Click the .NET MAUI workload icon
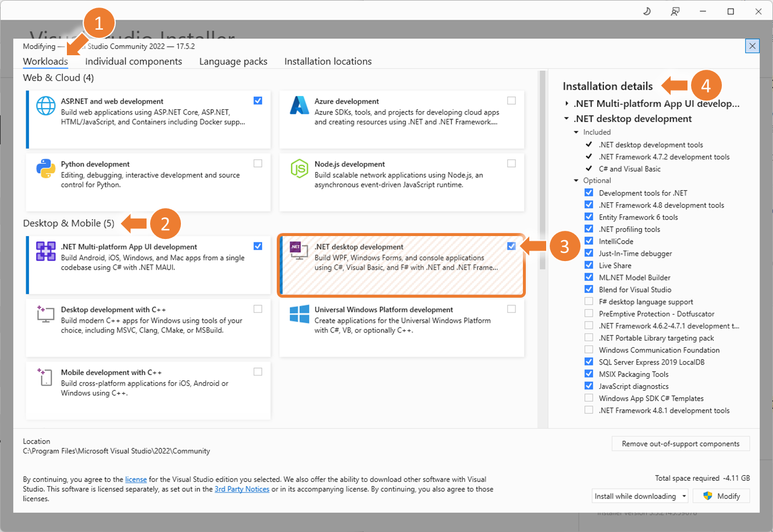773x532 pixels. pyautogui.click(x=46, y=251)
